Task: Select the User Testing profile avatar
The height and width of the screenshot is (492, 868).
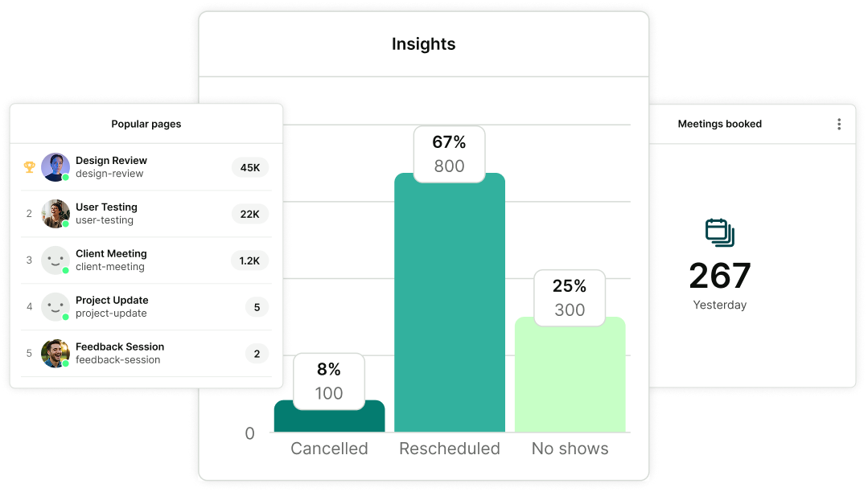Action: (x=55, y=214)
